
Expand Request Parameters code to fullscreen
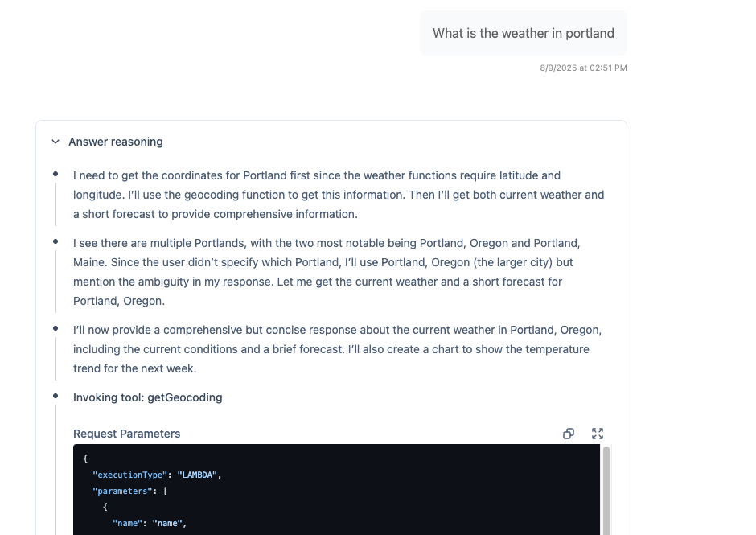tap(598, 434)
